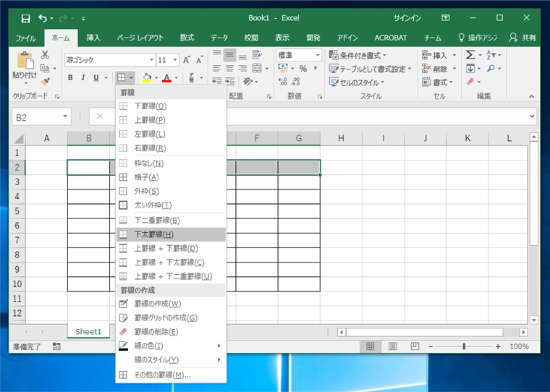The image size is (550, 392).
Task: Click the 操作アシスト tell me box
Action: 478,38
